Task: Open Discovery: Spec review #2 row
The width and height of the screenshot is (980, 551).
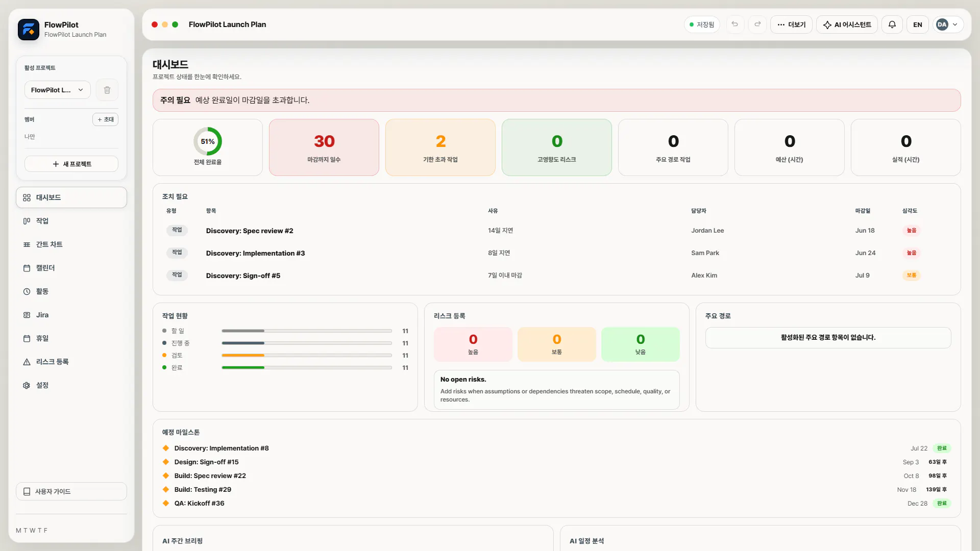Action: click(556, 231)
